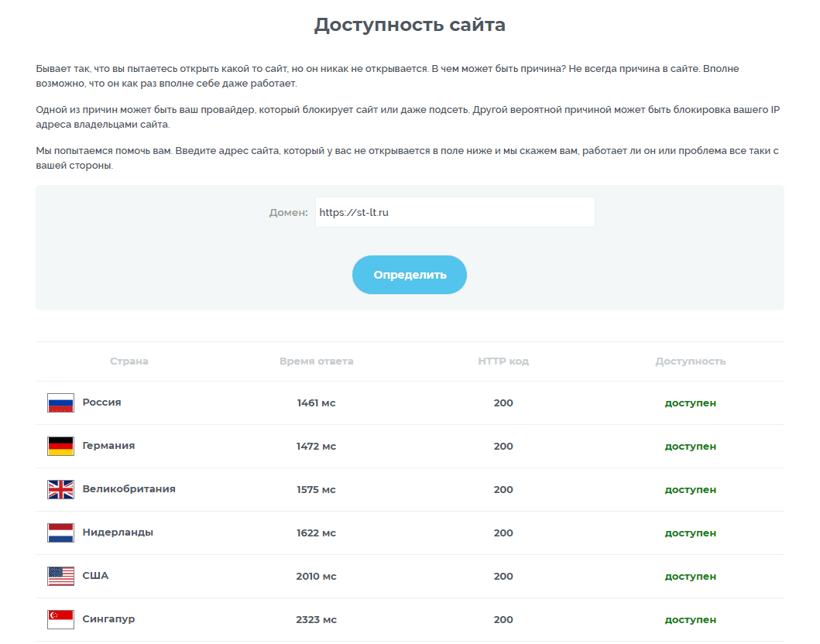Click the Russia flag icon
Screen dimensions: 820x644
(60, 403)
